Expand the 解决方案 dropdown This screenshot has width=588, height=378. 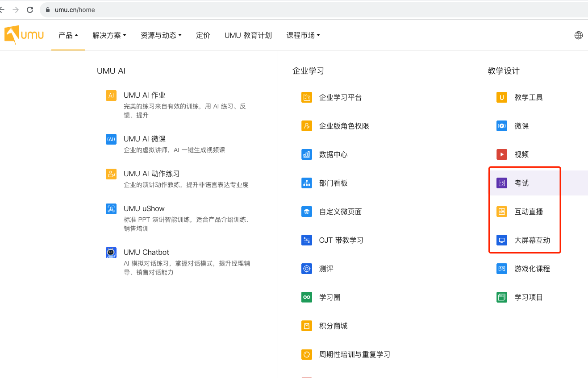pos(109,35)
